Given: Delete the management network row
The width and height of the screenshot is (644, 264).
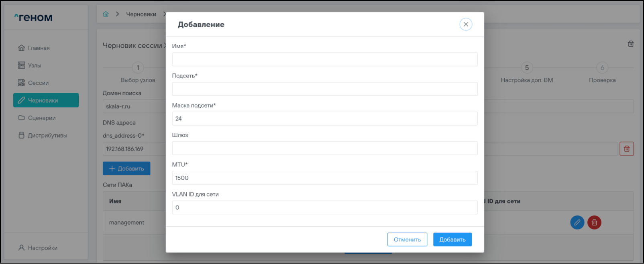Looking at the screenshot, I should click(594, 222).
